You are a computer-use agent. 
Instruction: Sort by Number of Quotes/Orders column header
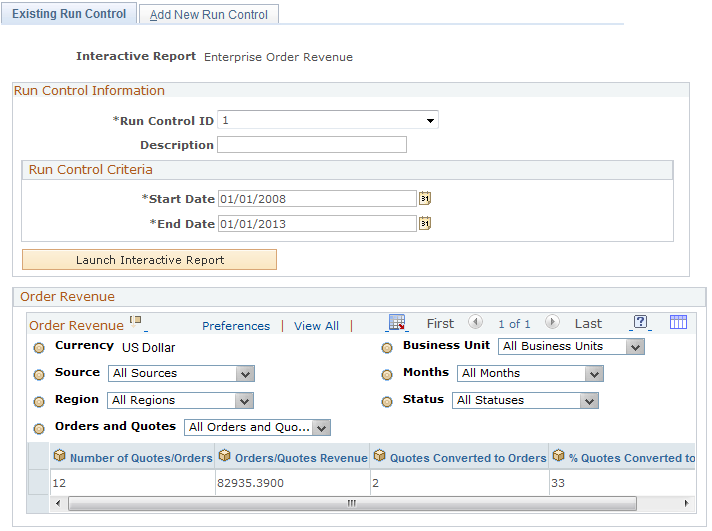click(x=141, y=458)
